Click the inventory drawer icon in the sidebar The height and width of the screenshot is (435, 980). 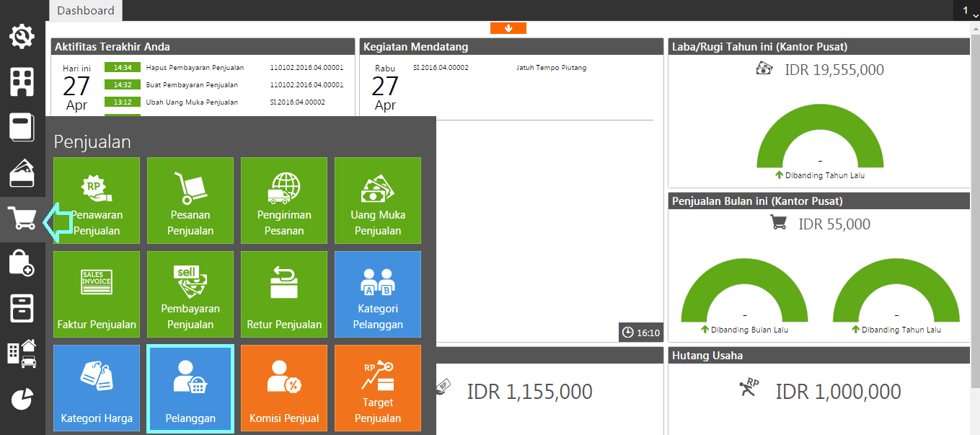point(22,309)
